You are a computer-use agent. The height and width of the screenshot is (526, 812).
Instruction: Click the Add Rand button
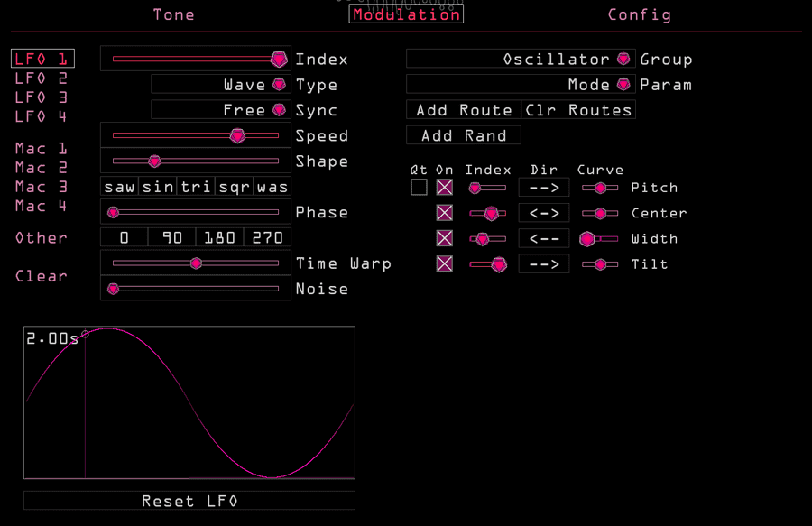pos(464,135)
